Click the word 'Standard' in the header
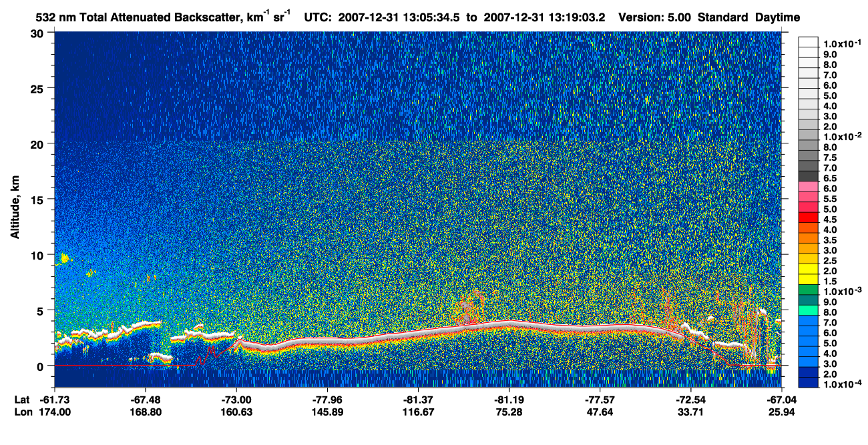 (724, 17)
